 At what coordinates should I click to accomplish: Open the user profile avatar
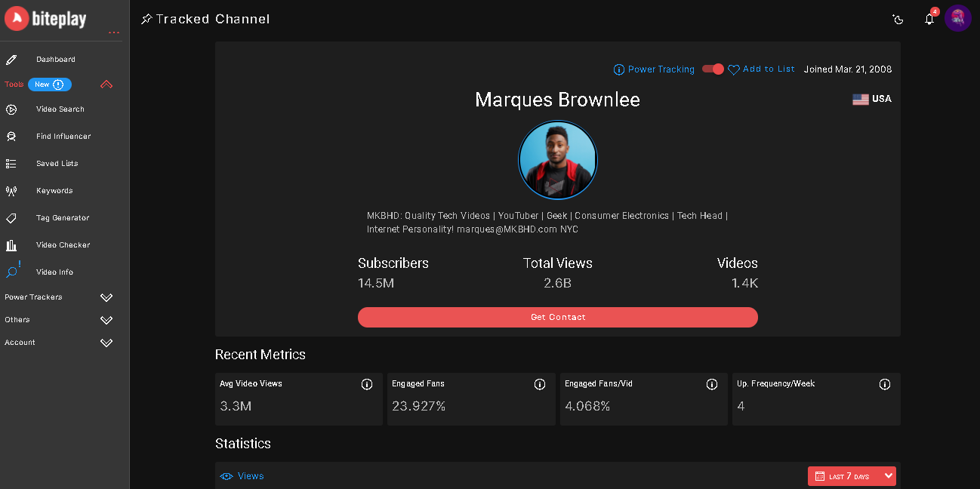coord(958,18)
